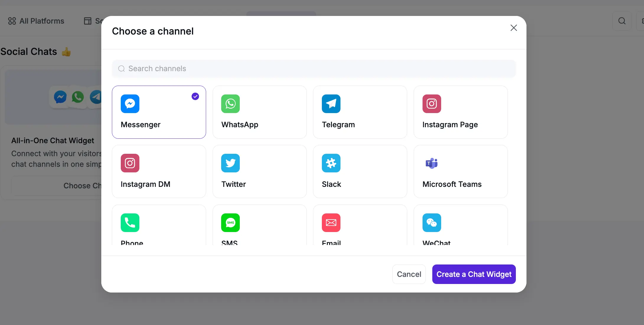Switch to the tab beside All Platforms
The width and height of the screenshot is (644, 325).
94,21
